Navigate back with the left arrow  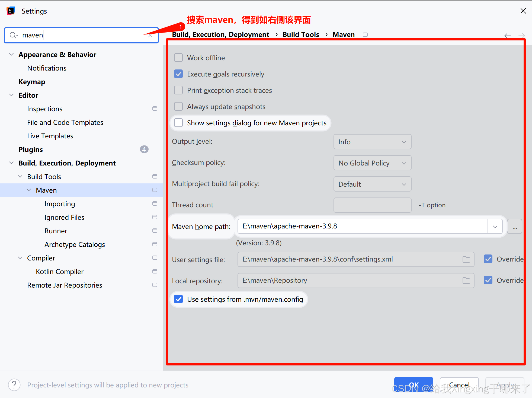(x=507, y=36)
